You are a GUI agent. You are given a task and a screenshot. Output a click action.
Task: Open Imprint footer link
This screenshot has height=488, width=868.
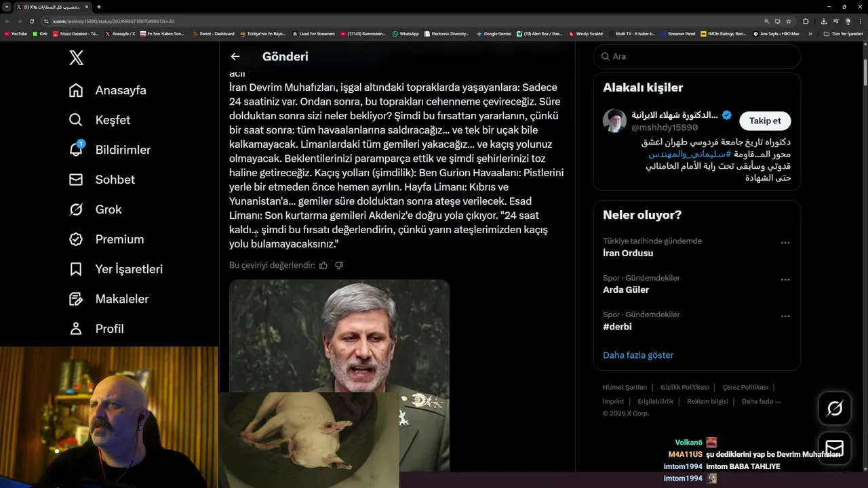[x=613, y=401]
